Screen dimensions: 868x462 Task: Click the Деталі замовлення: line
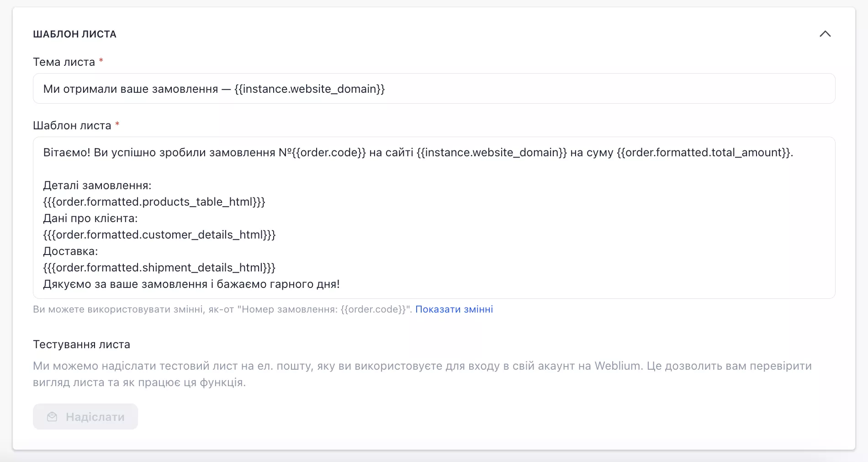97,186
